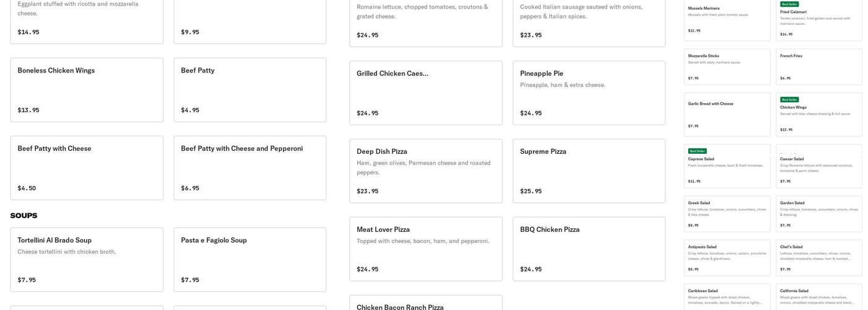Select the Greek Salad card
The image size is (868, 310).
pos(727,214)
